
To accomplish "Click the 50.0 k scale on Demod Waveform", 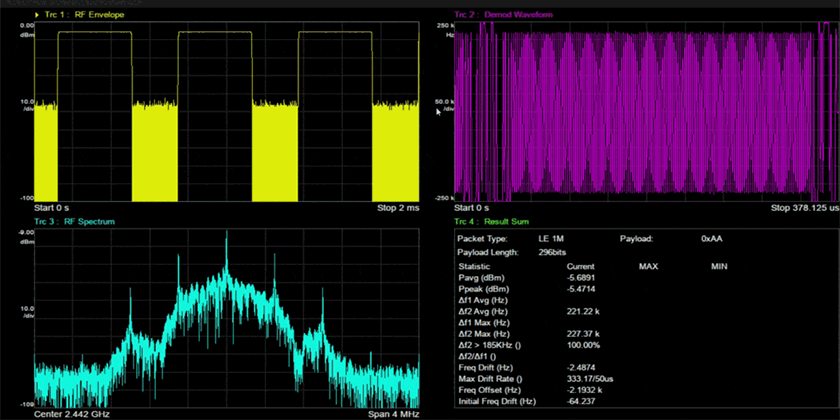I will 446,103.
